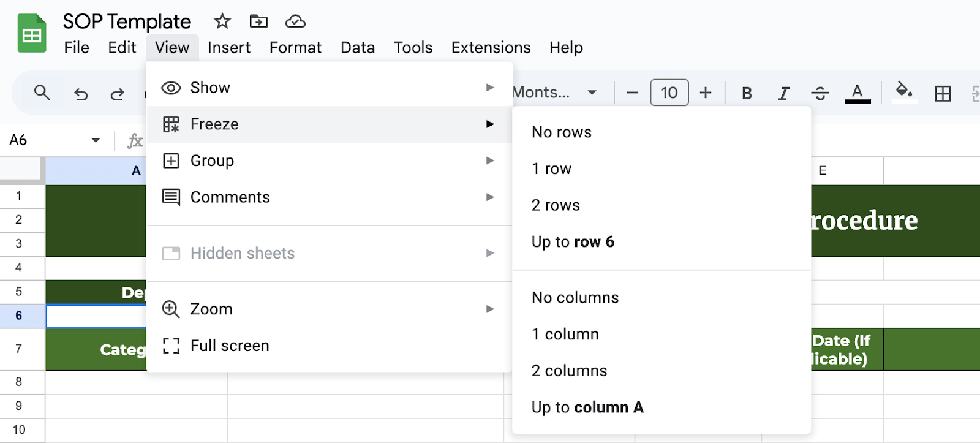
Task: Click the undo arrow icon
Action: coord(81,94)
